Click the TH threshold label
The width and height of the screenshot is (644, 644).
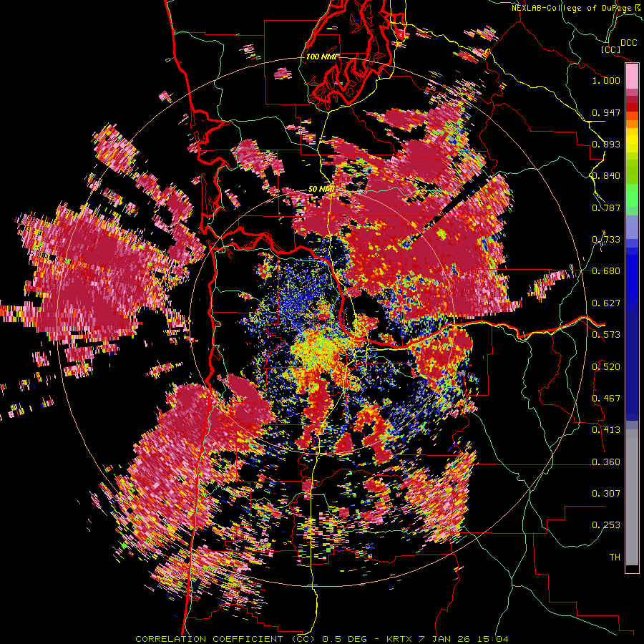[x=615, y=557]
